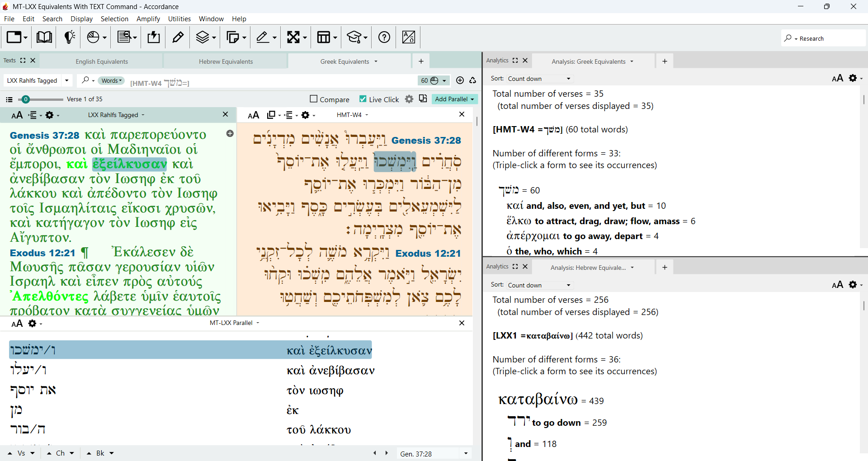
Task: Open the LXX Rahlfs Tagged module dropdown
Action: 67,80
